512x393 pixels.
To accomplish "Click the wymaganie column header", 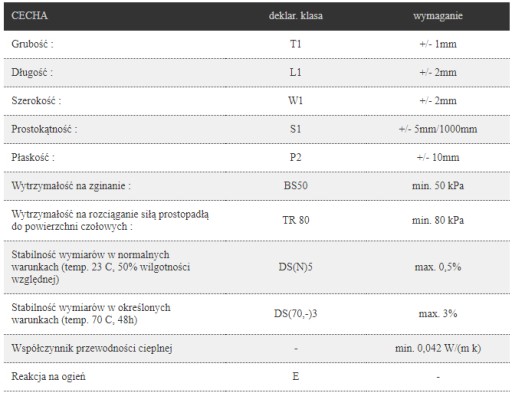I will [x=438, y=16].
